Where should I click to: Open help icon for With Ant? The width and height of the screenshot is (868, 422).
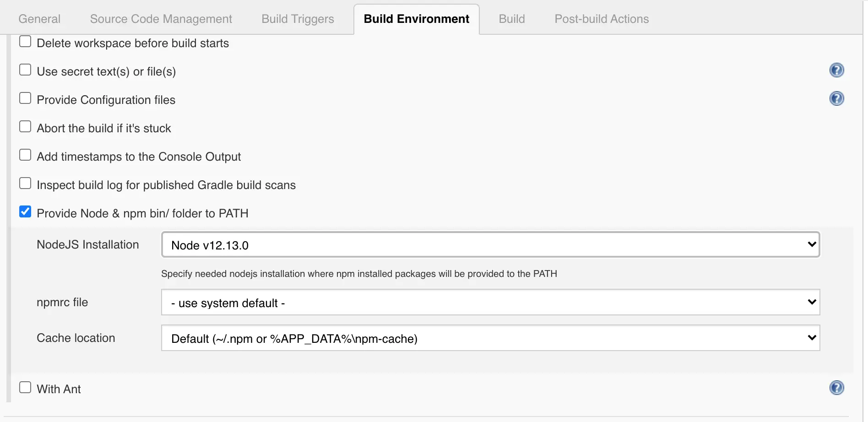coord(836,388)
